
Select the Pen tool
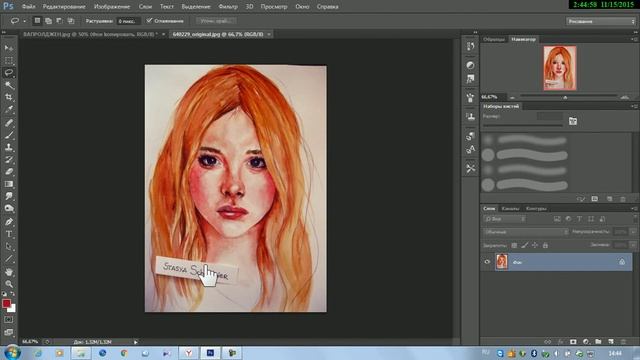(x=9, y=222)
